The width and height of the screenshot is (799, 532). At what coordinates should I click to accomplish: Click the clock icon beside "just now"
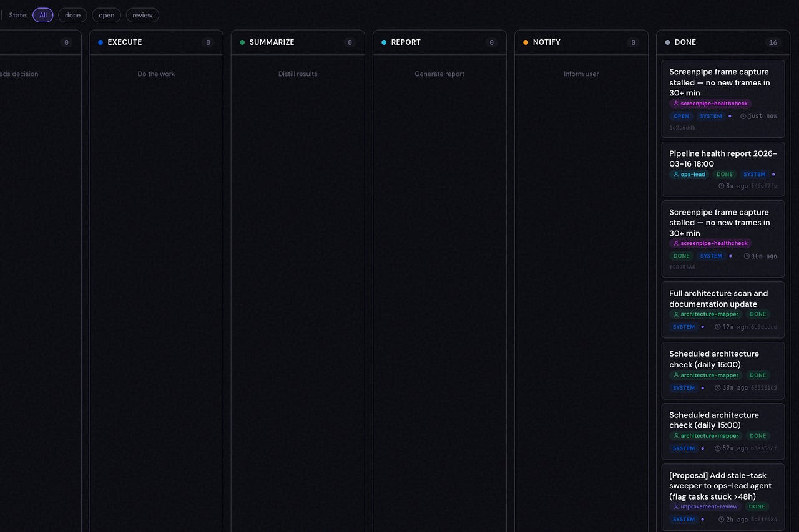tap(743, 117)
